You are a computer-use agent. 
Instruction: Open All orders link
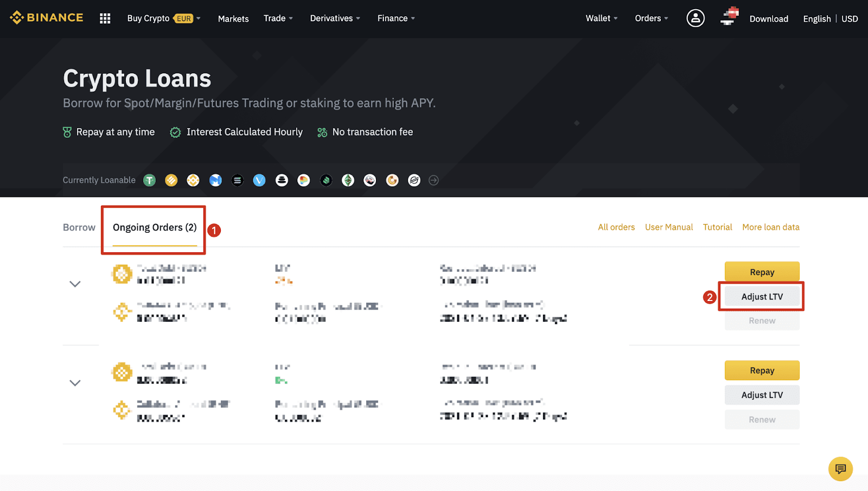click(616, 227)
